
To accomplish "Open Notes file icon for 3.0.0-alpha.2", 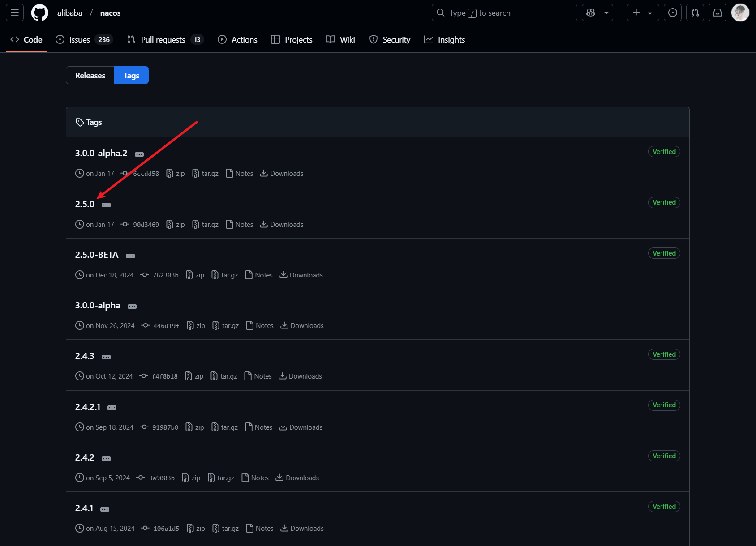I will pos(230,173).
